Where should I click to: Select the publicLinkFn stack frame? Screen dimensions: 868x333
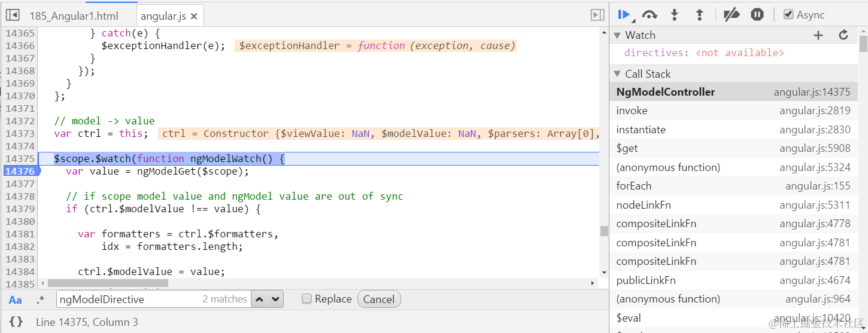[x=733, y=280]
